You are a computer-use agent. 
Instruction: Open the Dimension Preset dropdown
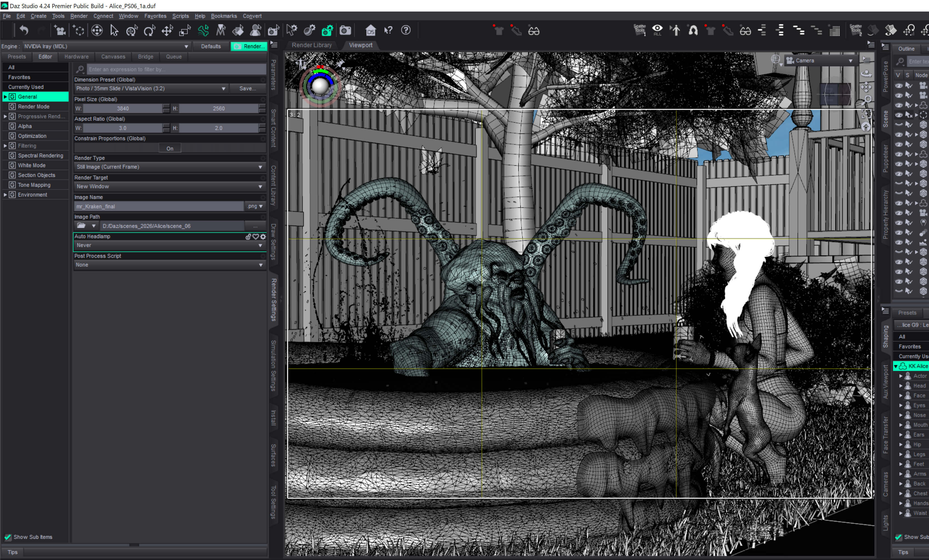tap(151, 88)
